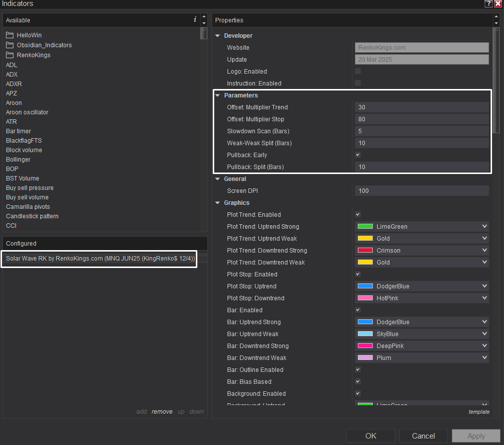
Task: Open Plot Stop: Downtrend HotPink dropdown
Action: 421,298
